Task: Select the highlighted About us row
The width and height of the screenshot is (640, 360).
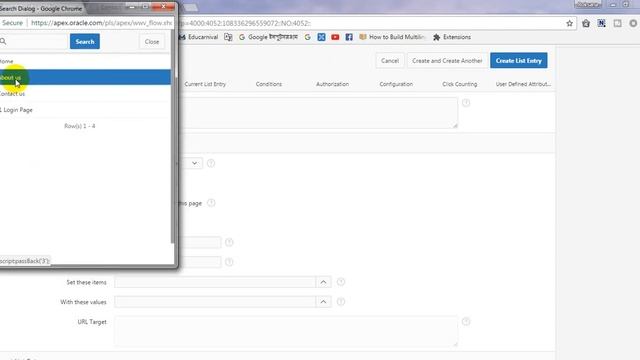Action: (x=85, y=77)
